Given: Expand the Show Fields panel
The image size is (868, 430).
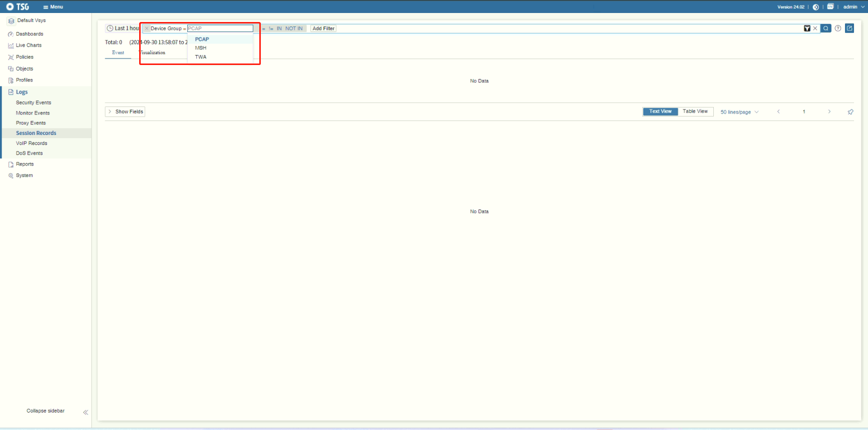Looking at the screenshot, I should tap(125, 111).
